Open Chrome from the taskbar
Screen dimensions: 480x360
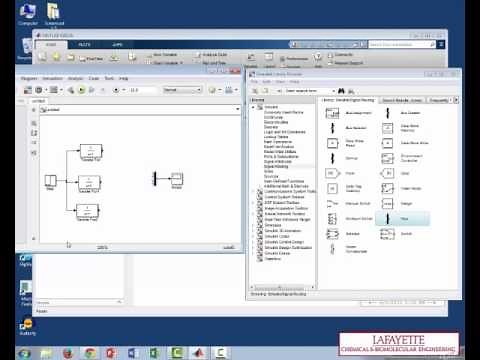click(90, 353)
